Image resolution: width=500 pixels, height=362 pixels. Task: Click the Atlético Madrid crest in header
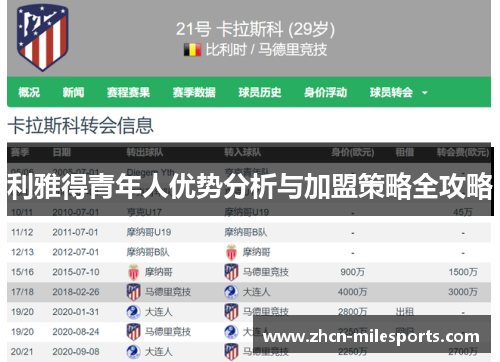coord(43,37)
